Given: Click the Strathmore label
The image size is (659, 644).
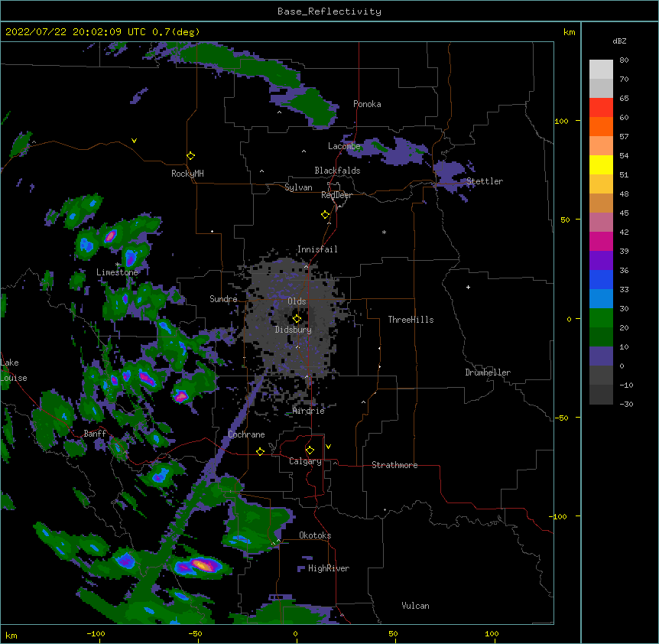Looking at the screenshot, I should [394, 465].
